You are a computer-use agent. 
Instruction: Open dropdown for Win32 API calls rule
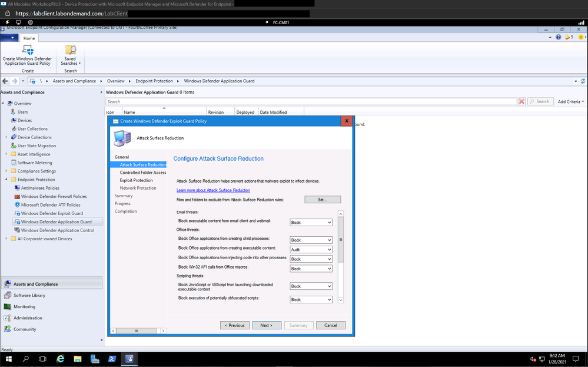(311, 269)
